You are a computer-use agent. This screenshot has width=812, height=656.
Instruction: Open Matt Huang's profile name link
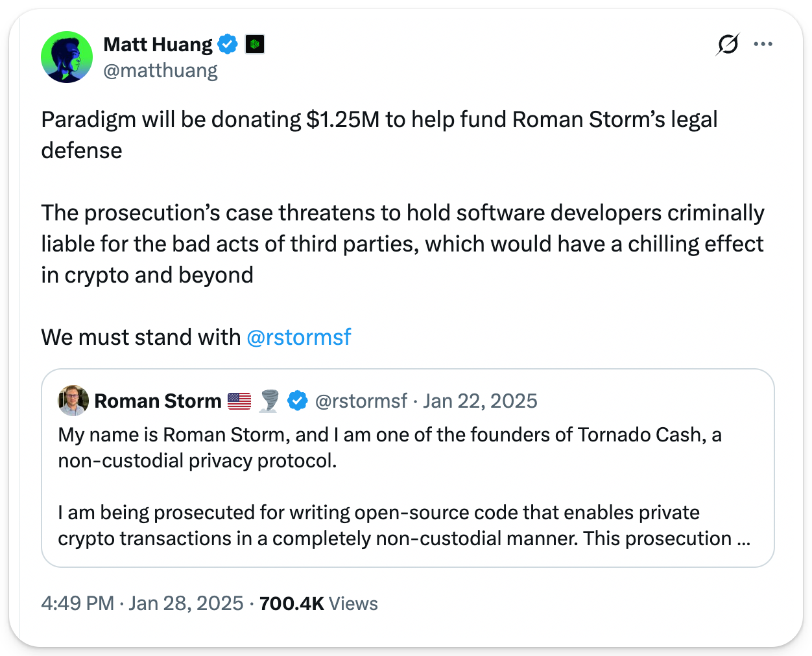click(x=158, y=44)
